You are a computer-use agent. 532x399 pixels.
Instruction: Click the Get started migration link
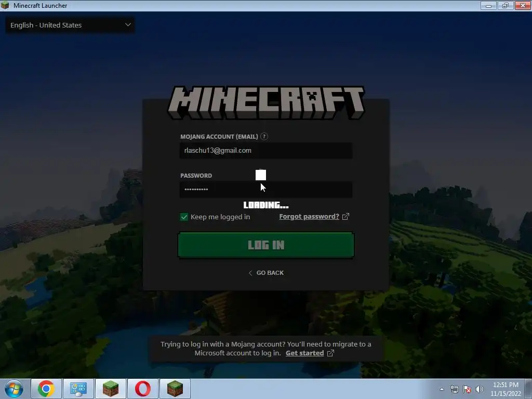[304, 353]
